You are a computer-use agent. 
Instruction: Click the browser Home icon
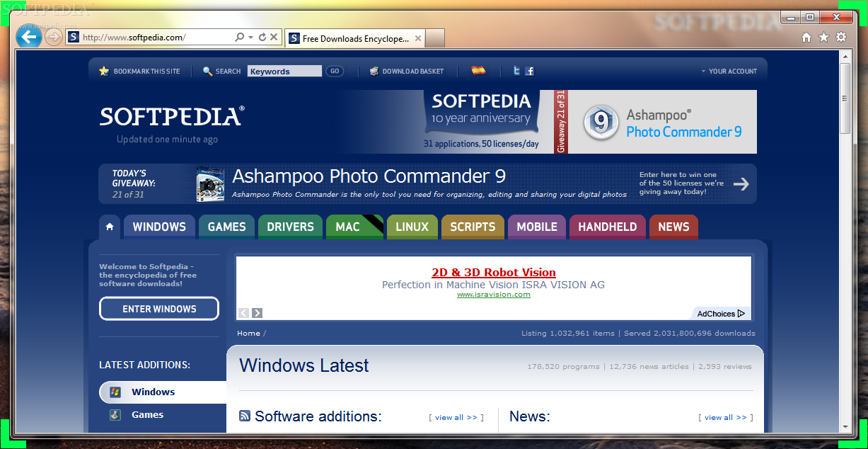click(806, 37)
